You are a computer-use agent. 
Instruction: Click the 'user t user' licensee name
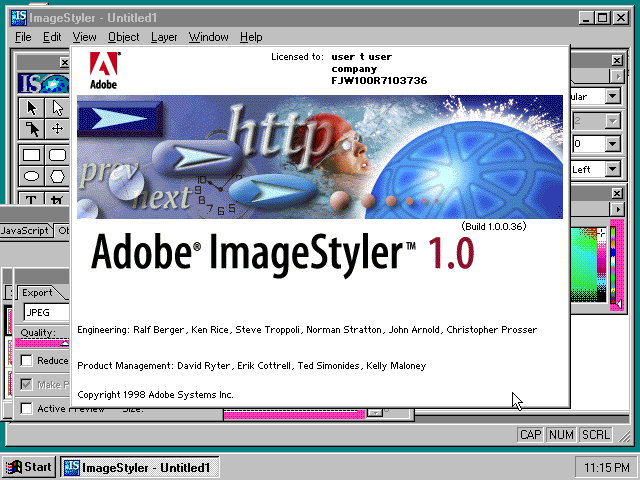pyautogui.click(x=362, y=57)
